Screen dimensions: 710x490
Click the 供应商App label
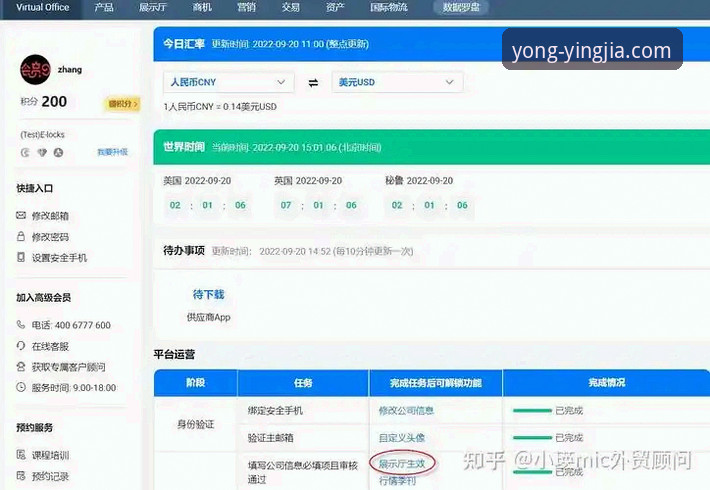[x=208, y=317]
